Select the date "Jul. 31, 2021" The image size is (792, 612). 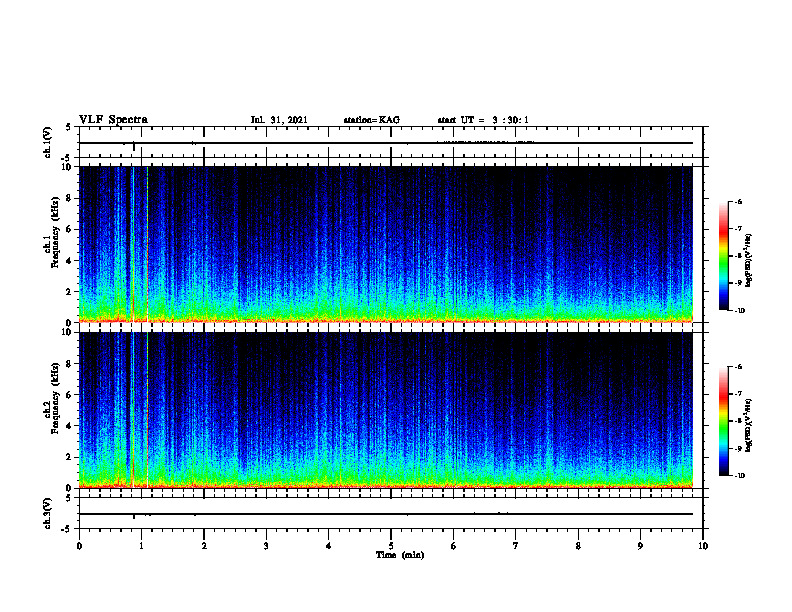279,120
